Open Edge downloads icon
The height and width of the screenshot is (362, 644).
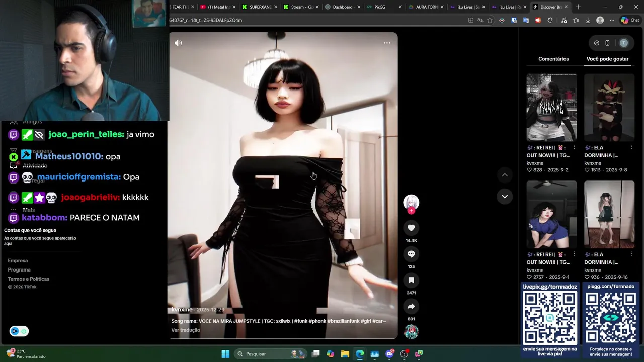pos(588,20)
